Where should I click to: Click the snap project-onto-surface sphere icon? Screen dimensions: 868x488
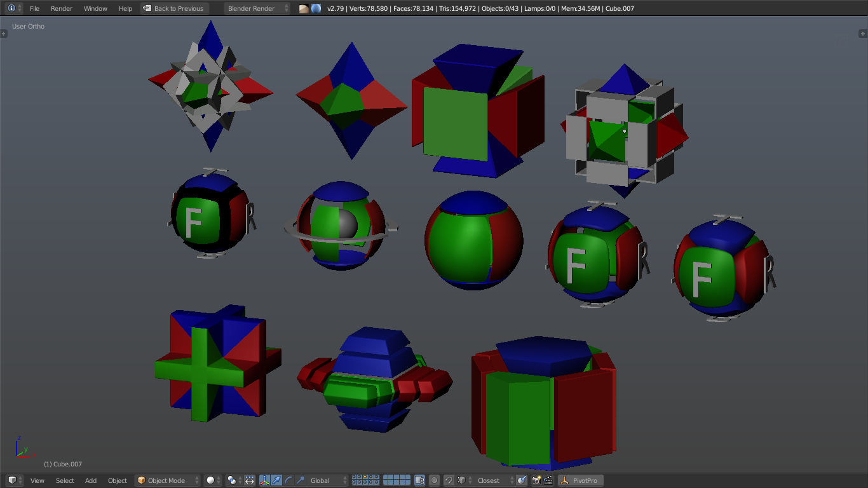522,480
